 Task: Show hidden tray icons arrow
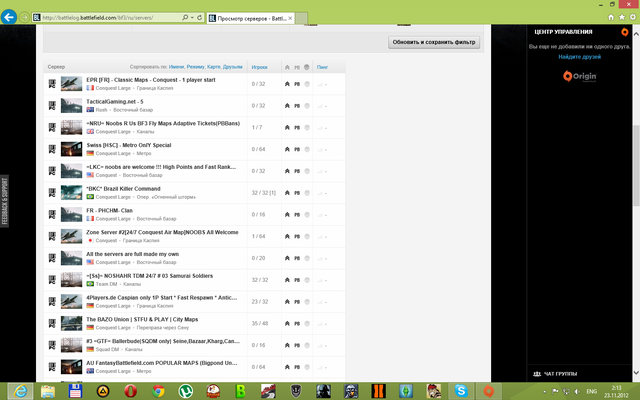click(545, 392)
